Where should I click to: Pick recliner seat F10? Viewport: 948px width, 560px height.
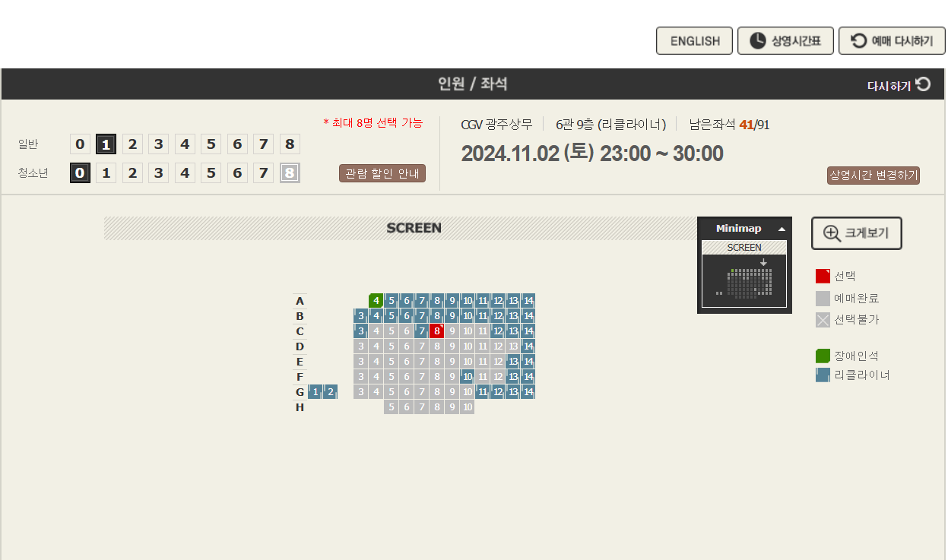pos(467,377)
